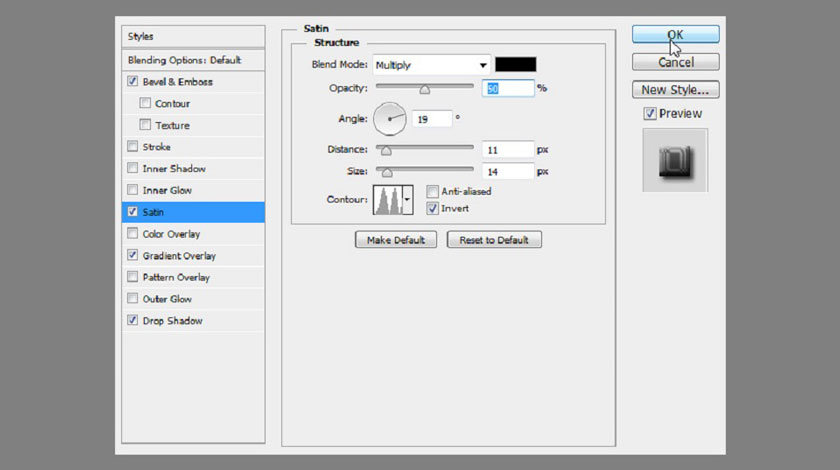The height and width of the screenshot is (470, 840).
Task: Toggle the Preview checkbox
Action: coord(650,114)
